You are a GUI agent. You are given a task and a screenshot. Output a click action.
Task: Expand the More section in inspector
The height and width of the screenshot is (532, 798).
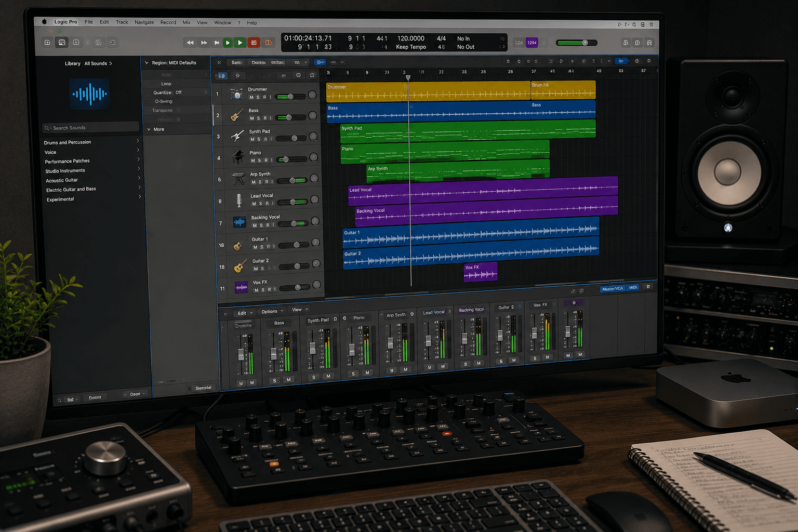(149, 129)
